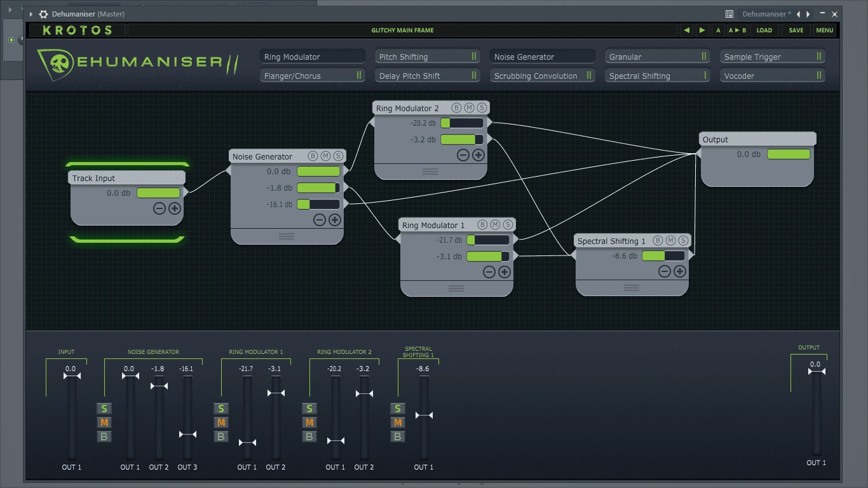Expand Ring Modulator 1 node drawer handle
Screen dimensions: 868x488
456,288
